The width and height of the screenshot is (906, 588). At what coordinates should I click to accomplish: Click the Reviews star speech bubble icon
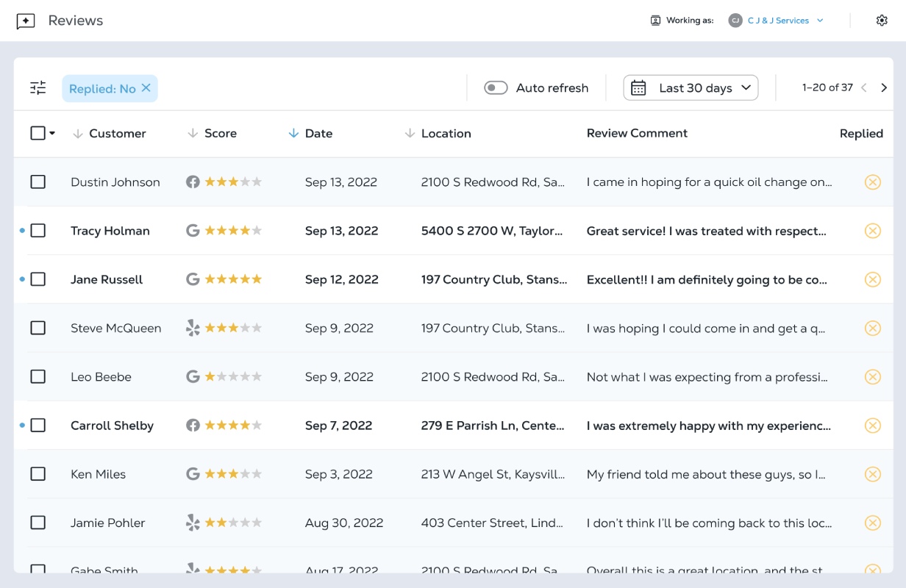[x=26, y=21]
